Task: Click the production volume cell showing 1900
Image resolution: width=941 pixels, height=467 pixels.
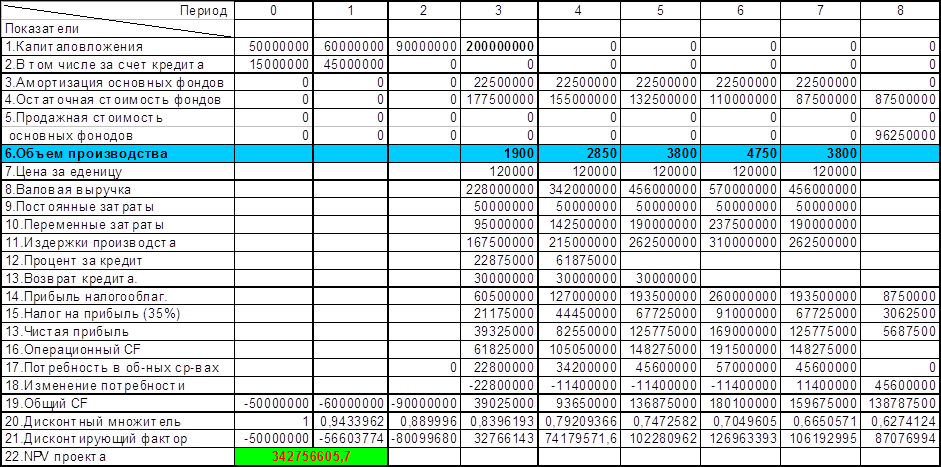Action: click(500, 154)
